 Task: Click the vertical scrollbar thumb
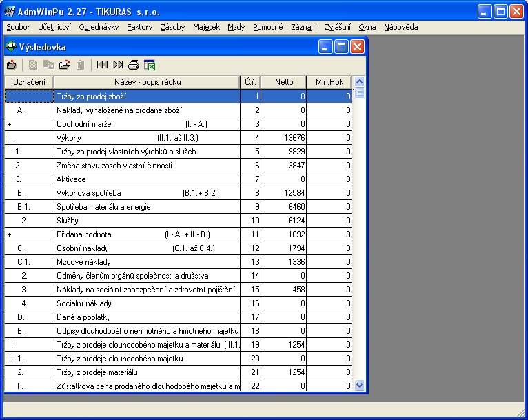359,93
